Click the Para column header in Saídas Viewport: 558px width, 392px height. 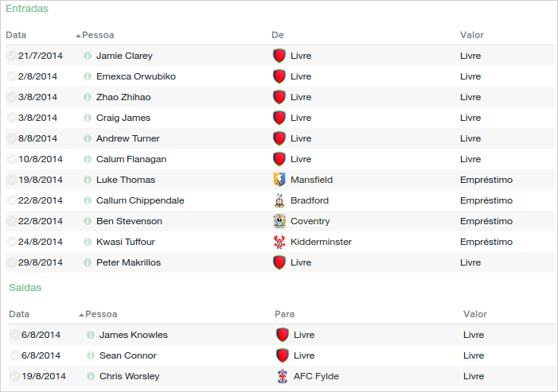284,314
